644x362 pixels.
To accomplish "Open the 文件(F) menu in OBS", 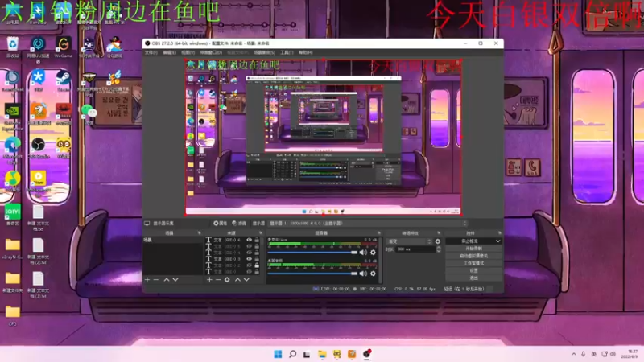I will coord(151,52).
